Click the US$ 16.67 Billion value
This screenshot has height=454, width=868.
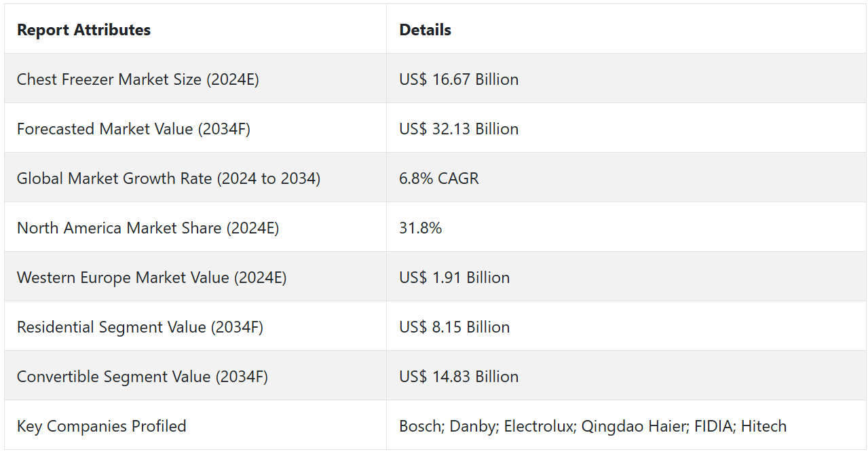click(x=459, y=79)
